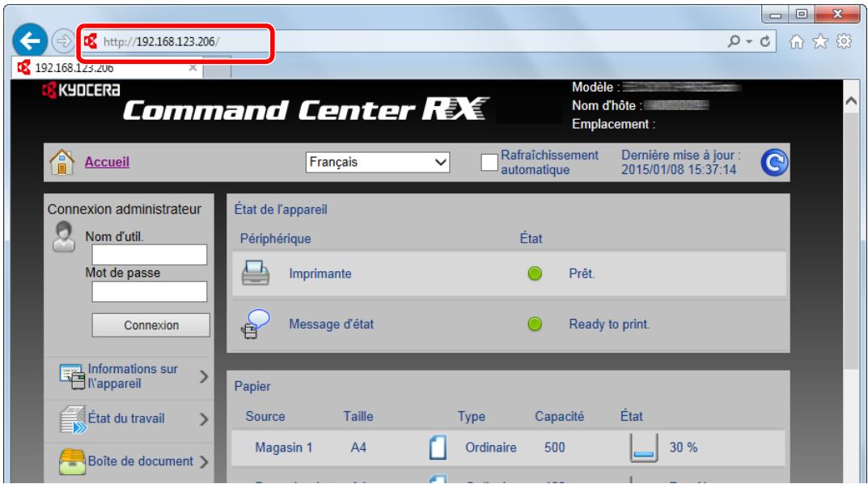This screenshot has height=484, width=868.
Task: Open the Accueil link
Action: (x=107, y=162)
